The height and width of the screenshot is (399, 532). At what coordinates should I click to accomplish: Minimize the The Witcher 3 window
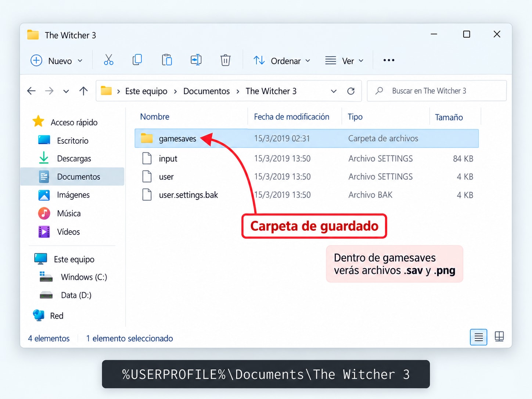[x=434, y=34]
